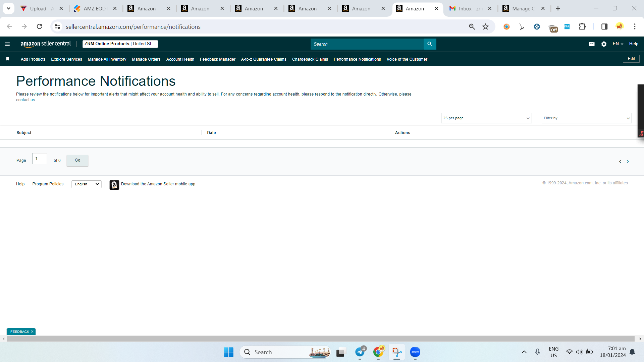Viewport: 644px width, 362px height.
Task: Open Snipping Tool from the taskbar
Action: [x=397, y=352]
